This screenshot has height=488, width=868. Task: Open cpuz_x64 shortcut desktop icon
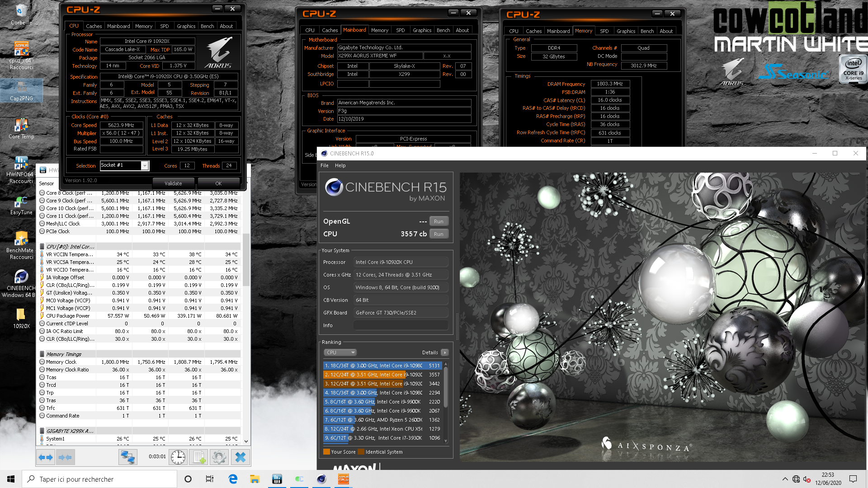(x=21, y=56)
